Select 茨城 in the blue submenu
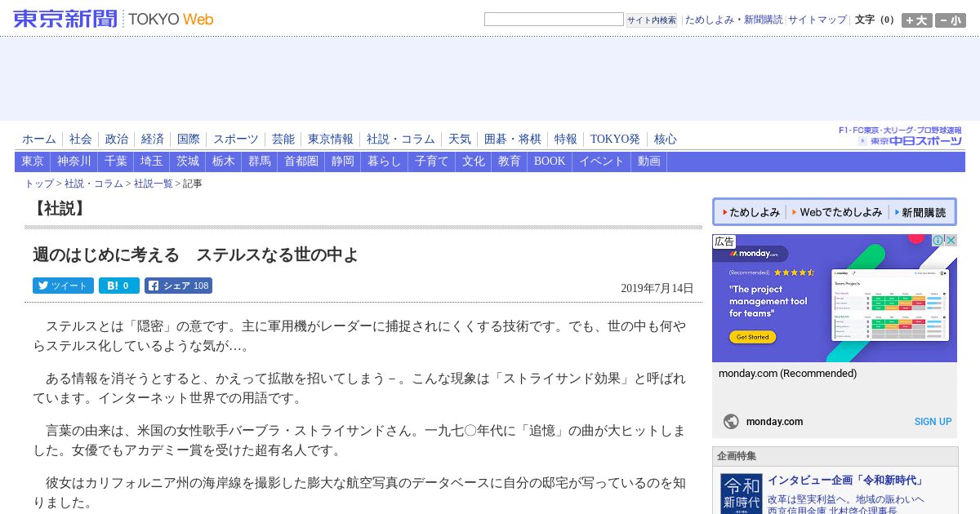 [188, 162]
